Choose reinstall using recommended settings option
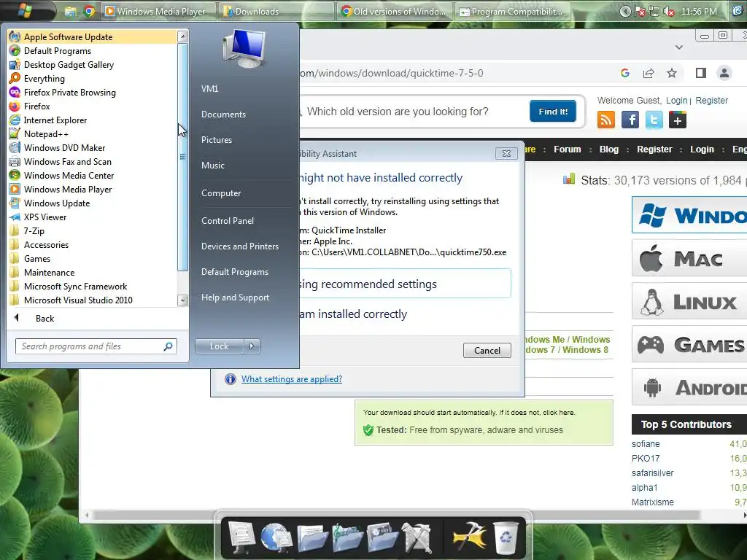Image resolution: width=747 pixels, height=560 pixels. click(x=405, y=284)
